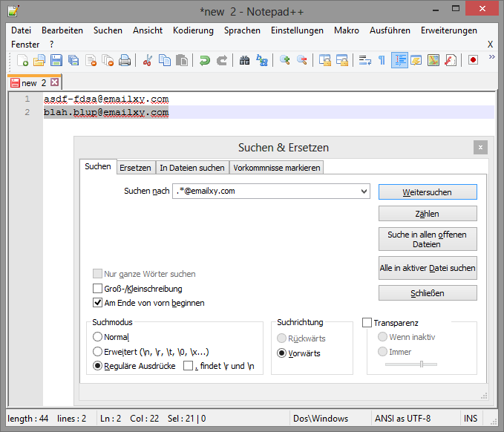The height and width of the screenshot is (432, 504).
Task: Click the green Undo arrow icon
Action: (x=204, y=60)
